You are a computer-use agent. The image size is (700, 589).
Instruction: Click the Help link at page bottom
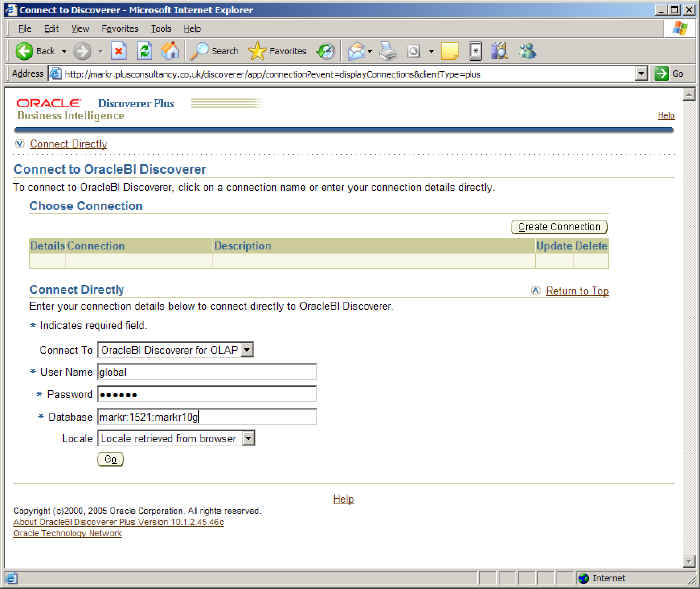pos(343,499)
